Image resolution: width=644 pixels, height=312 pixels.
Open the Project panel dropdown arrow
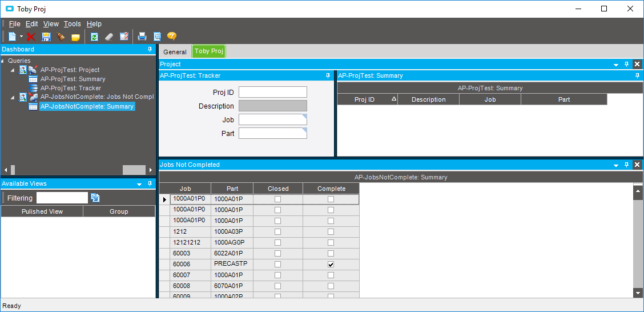tap(615, 65)
